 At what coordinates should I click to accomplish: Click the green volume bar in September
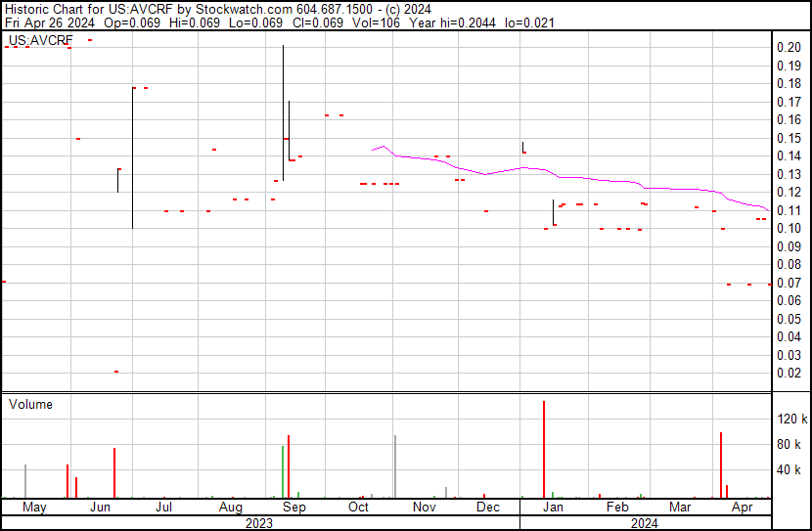(283, 471)
